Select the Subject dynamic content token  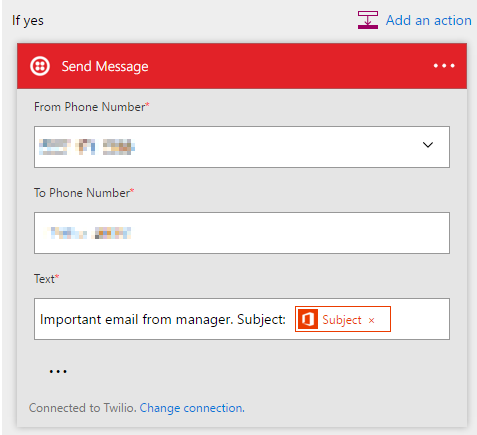(343, 319)
